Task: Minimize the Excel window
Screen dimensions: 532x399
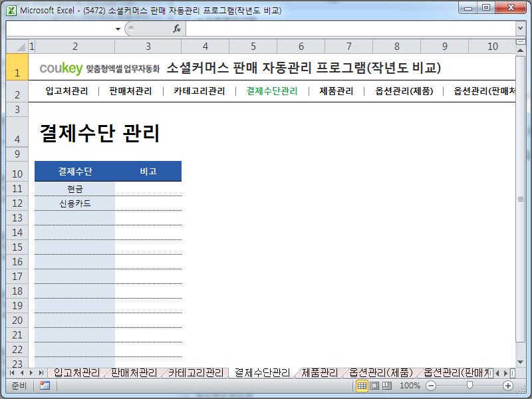Action: [x=468, y=7]
